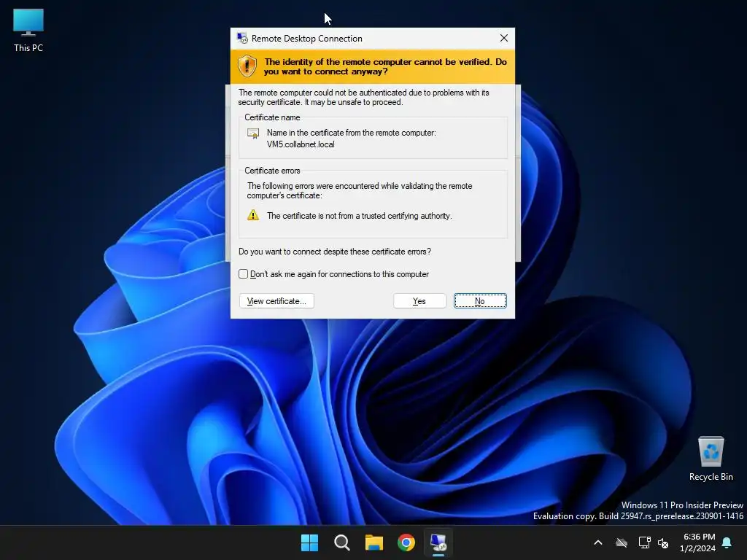747x560 pixels.
Task: Click the muted volume tray icon
Action: 663,542
